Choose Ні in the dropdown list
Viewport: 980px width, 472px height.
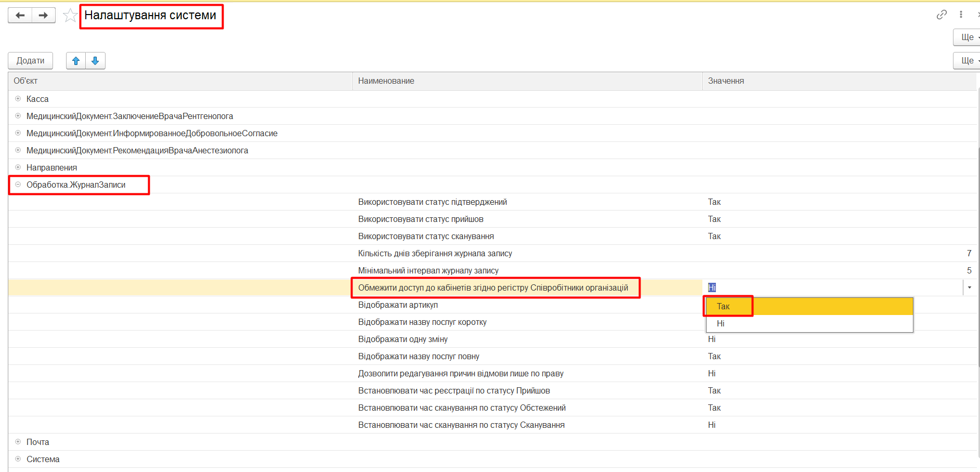pos(721,324)
